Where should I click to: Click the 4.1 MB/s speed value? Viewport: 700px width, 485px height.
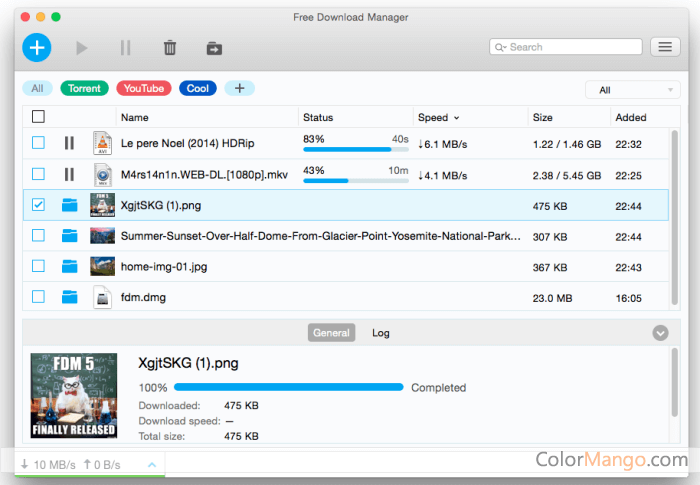[x=442, y=176]
